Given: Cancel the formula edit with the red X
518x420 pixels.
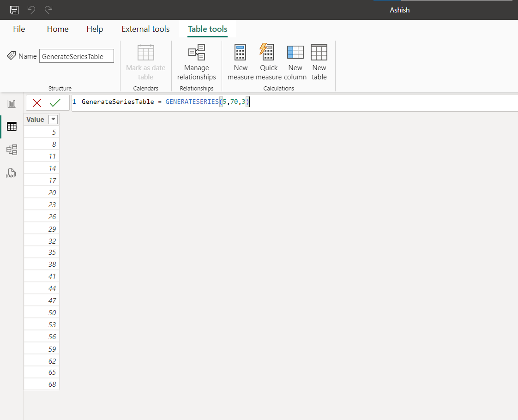Looking at the screenshot, I should pyautogui.click(x=36, y=102).
